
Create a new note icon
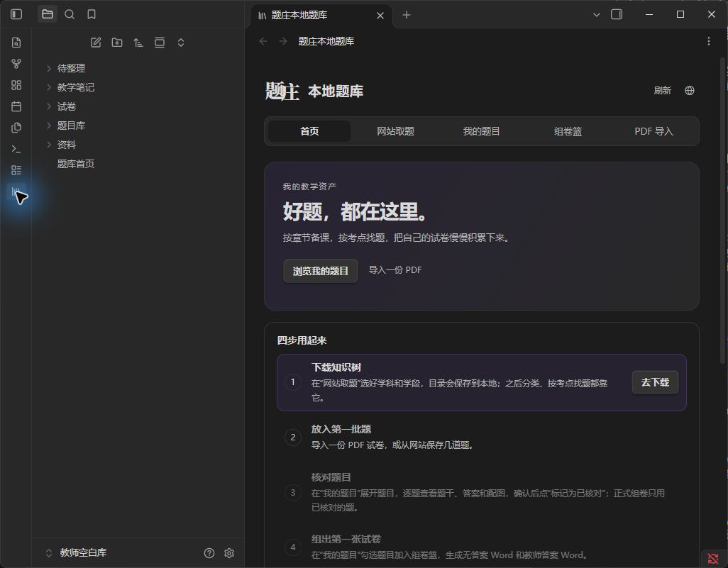coord(96,43)
